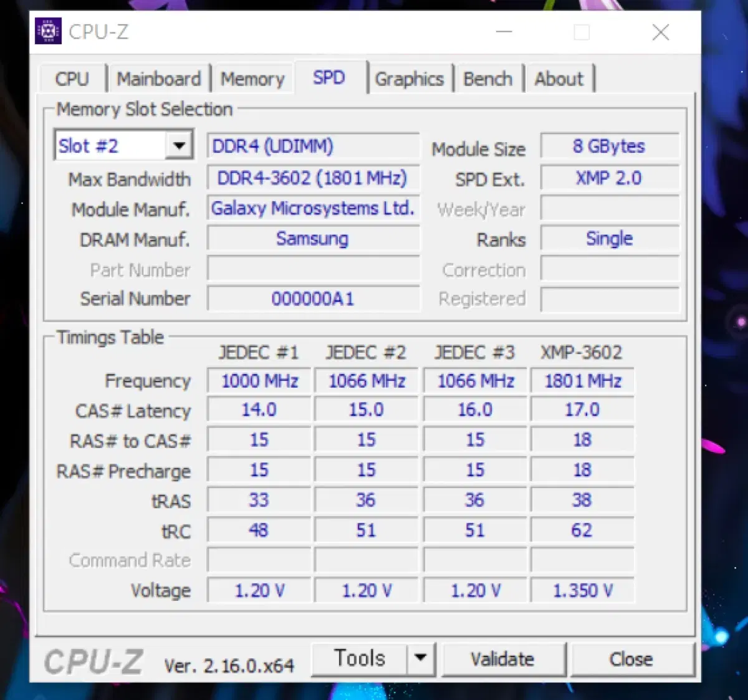Expand the Slot #2 dropdown arrow

[x=179, y=146]
